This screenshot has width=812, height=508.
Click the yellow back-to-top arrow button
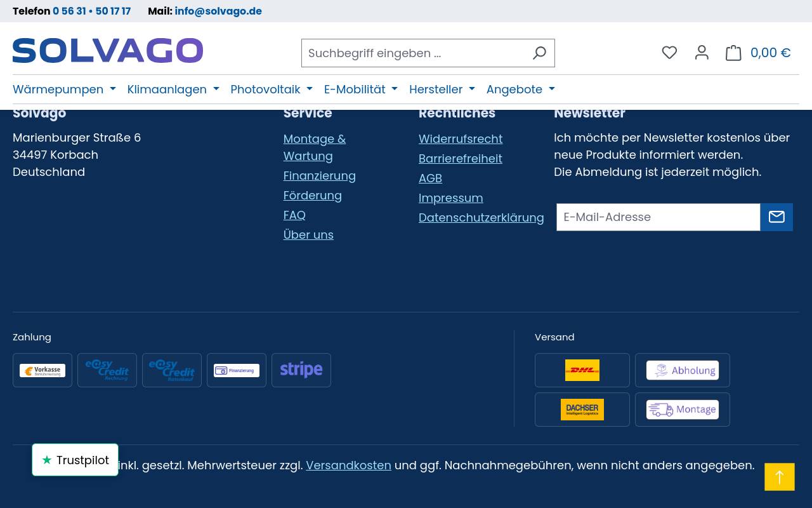click(x=780, y=477)
